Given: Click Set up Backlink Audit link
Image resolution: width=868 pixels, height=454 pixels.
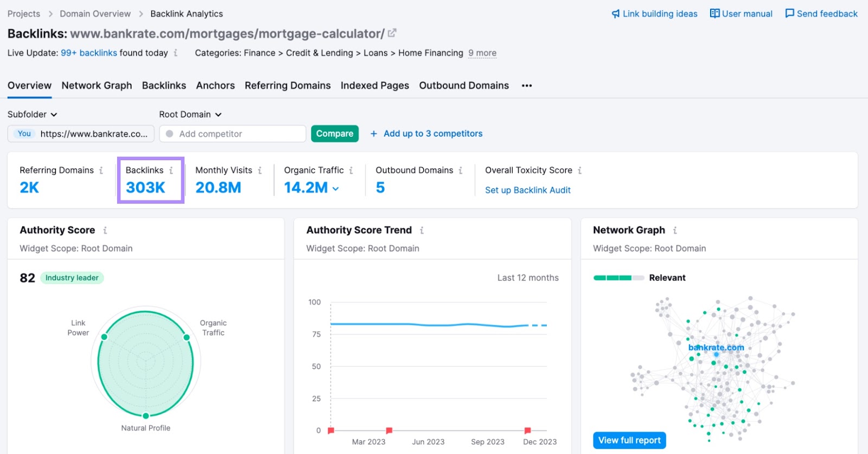Looking at the screenshot, I should (x=527, y=190).
